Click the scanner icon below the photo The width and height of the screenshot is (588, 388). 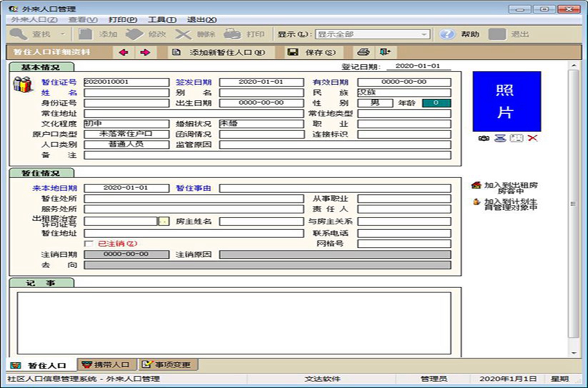[x=500, y=138]
